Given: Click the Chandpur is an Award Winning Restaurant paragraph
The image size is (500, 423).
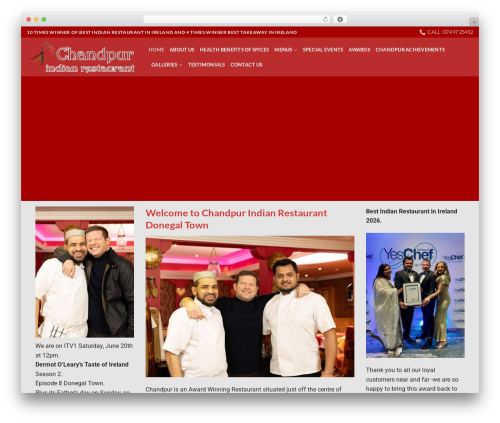Looking at the screenshot, I should click(x=243, y=389).
